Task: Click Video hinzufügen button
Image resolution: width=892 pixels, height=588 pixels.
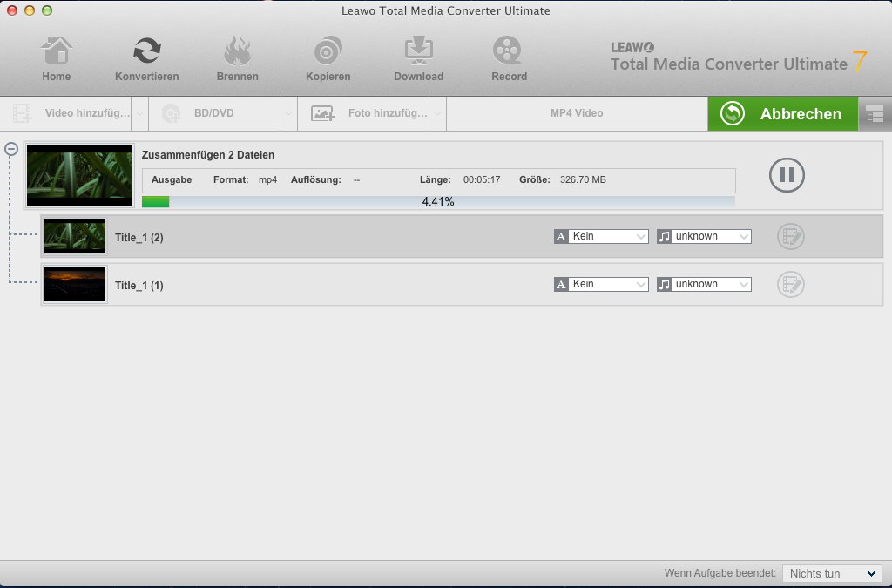Action: pyautogui.click(x=66, y=113)
